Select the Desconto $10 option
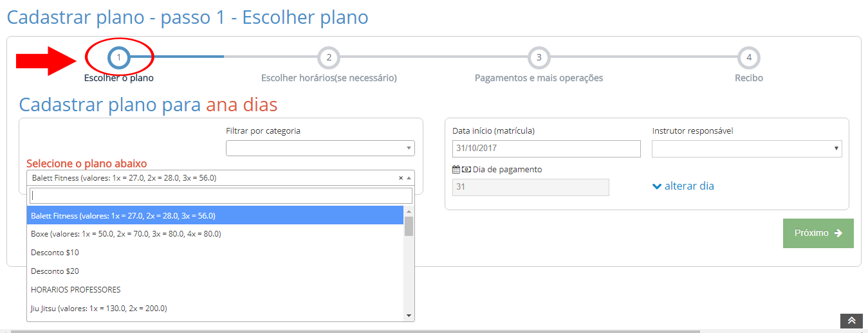 coord(55,253)
